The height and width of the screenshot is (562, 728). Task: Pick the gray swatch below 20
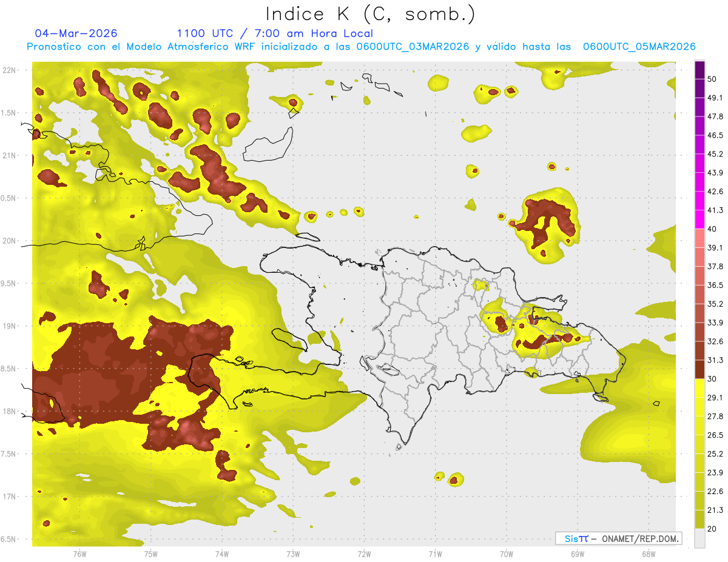700,538
